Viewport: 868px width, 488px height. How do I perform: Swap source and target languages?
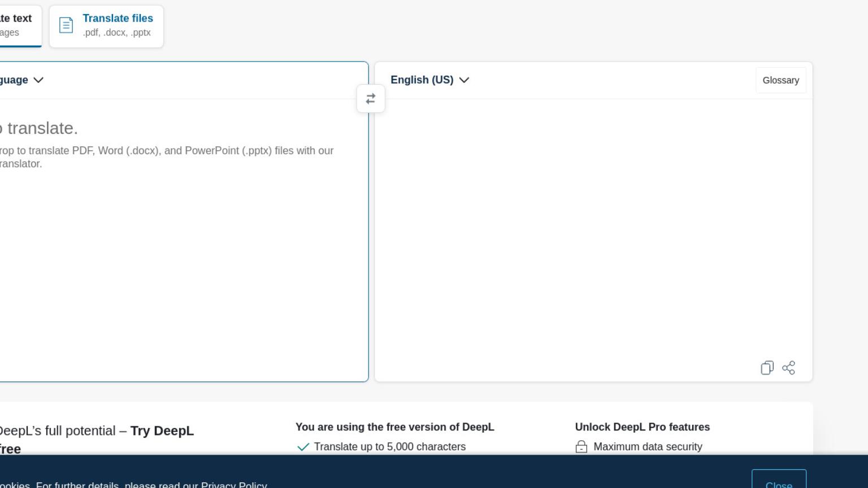click(x=371, y=99)
